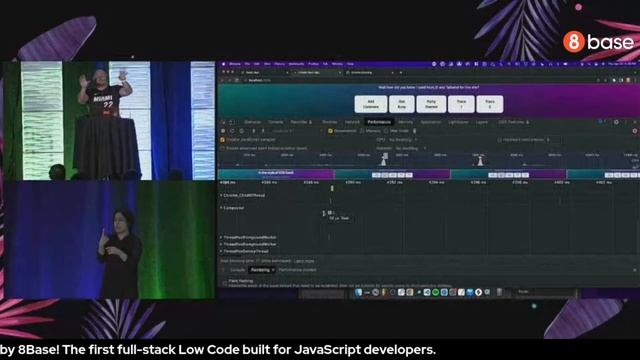Expand the Chrome_ChildIOThread track

[221, 196]
